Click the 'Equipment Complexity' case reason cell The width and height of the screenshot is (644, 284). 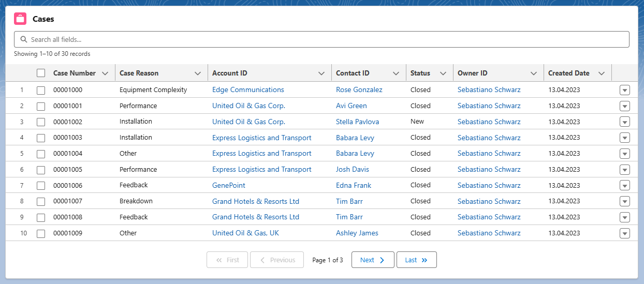pyautogui.click(x=153, y=89)
